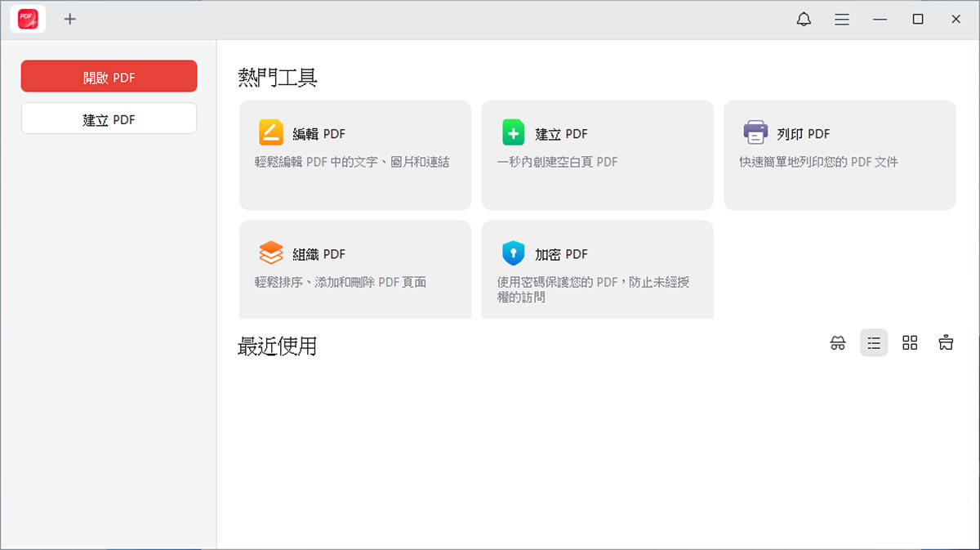The width and height of the screenshot is (980, 550).
Task: Click the clear recent files icon
Action: (946, 342)
